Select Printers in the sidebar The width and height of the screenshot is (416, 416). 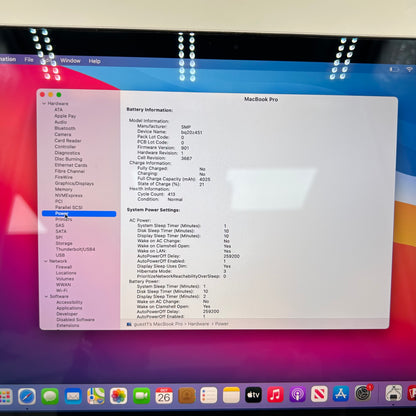(64, 219)
